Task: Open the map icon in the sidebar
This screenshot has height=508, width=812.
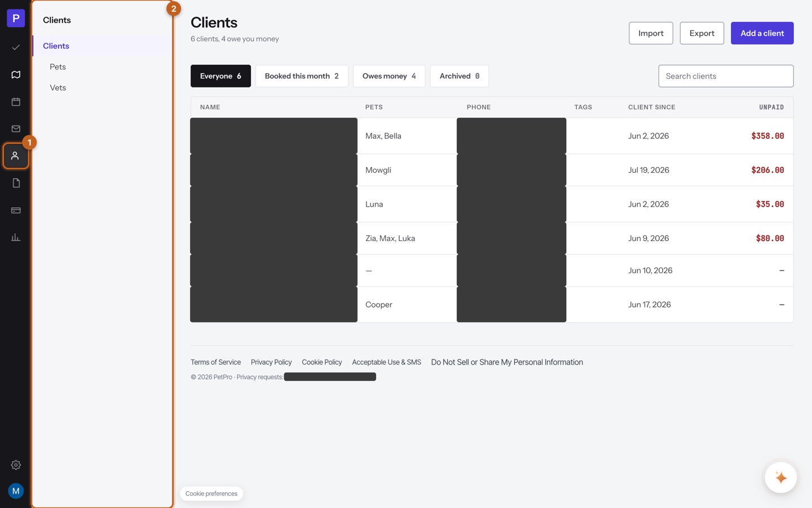Action: click(x=16, y=75)
